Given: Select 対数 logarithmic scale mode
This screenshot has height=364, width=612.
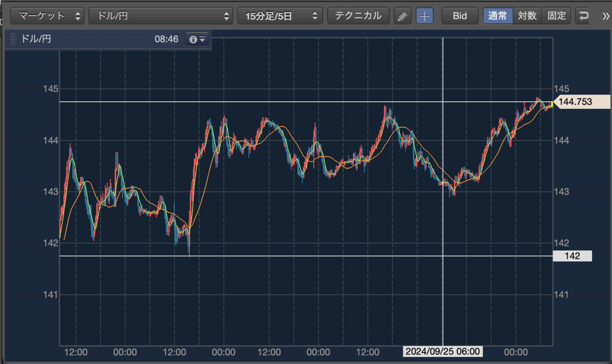Looking at the screenshot, I should (x=527, y=16).
